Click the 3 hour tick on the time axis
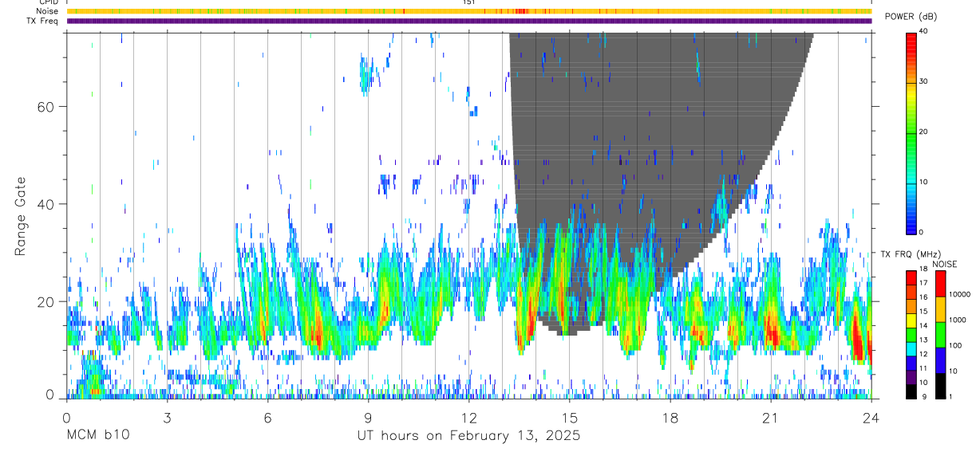This screenshot has height=452, width=980. click(167, 418)
